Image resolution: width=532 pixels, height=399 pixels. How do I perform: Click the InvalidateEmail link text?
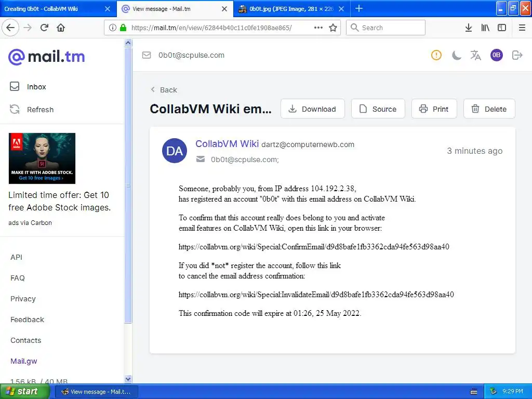coord(316,295)
